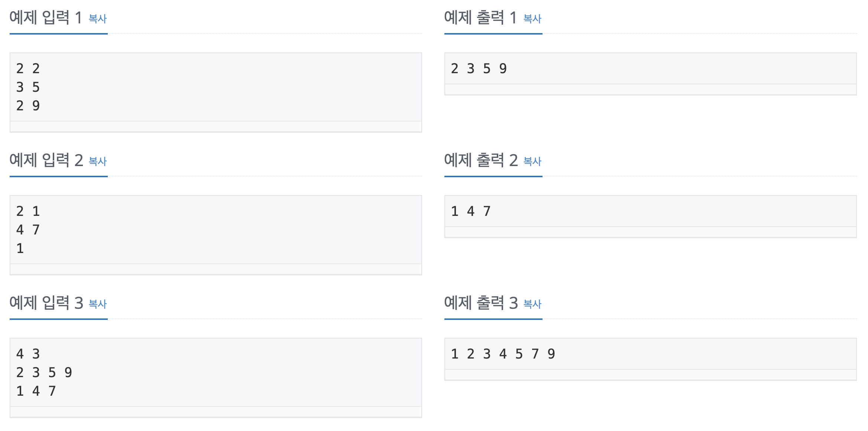This screenshot has height=431, width=868.
Task: Copy example output 1 via 복사 link
Action: click(x=532, y=19)
